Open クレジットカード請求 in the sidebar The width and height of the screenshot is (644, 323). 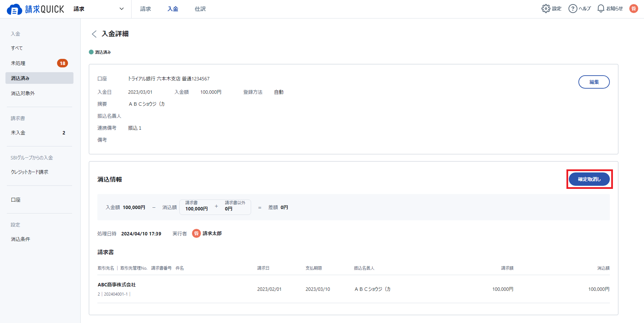click(x=39, y=172)
